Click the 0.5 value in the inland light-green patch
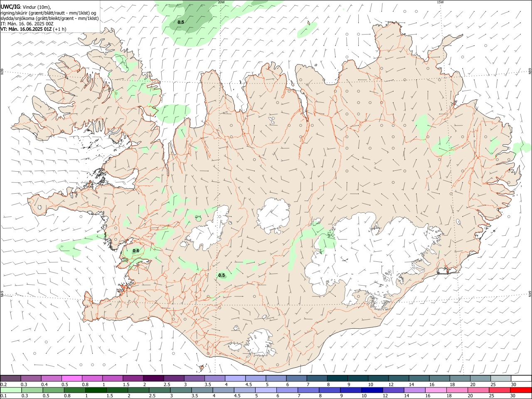The image size is (532, 399). (222, 275)
